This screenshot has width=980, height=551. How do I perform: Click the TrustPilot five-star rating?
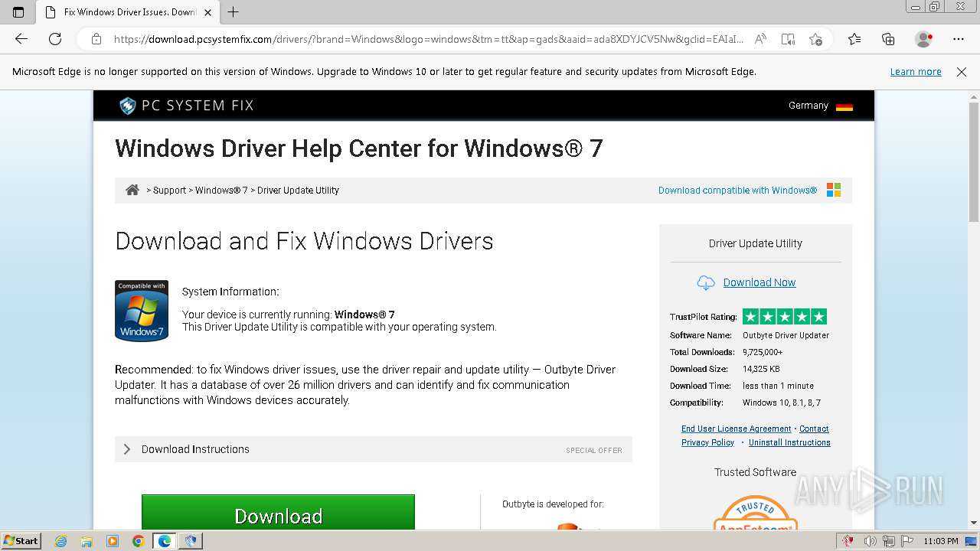(785, 317)
